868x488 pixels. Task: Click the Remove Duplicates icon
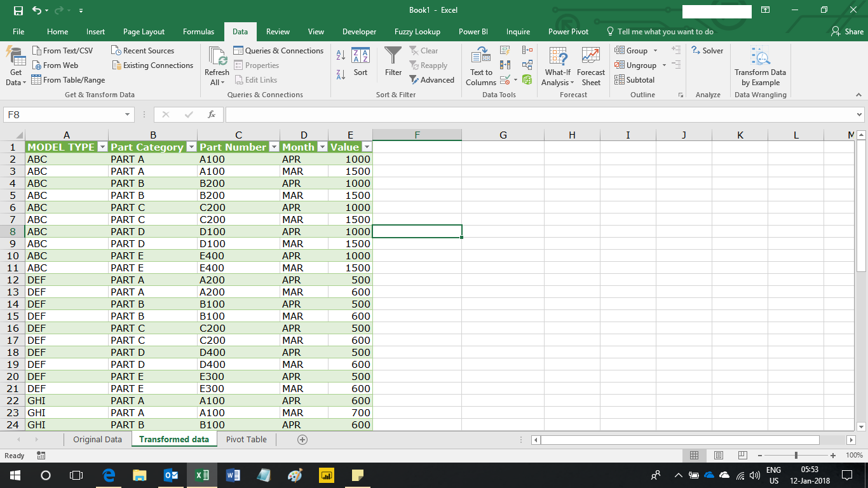coord(505,64)
